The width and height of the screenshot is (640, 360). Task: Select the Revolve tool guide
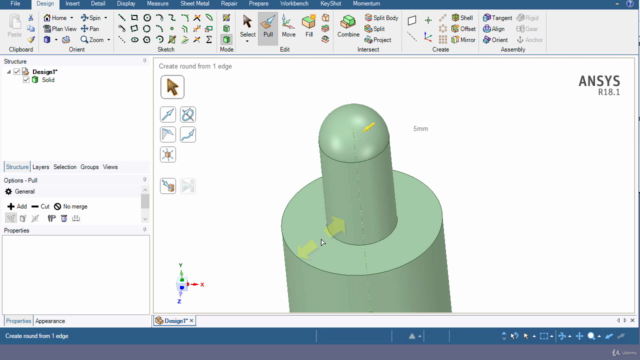tap(188, 115)
